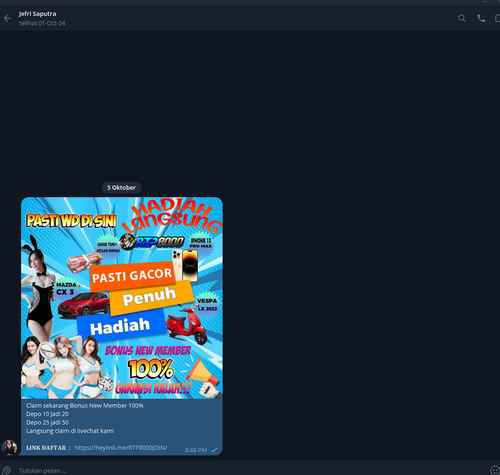Go back using the arrow icon
500x475 pixels.
tap(7, 18)
